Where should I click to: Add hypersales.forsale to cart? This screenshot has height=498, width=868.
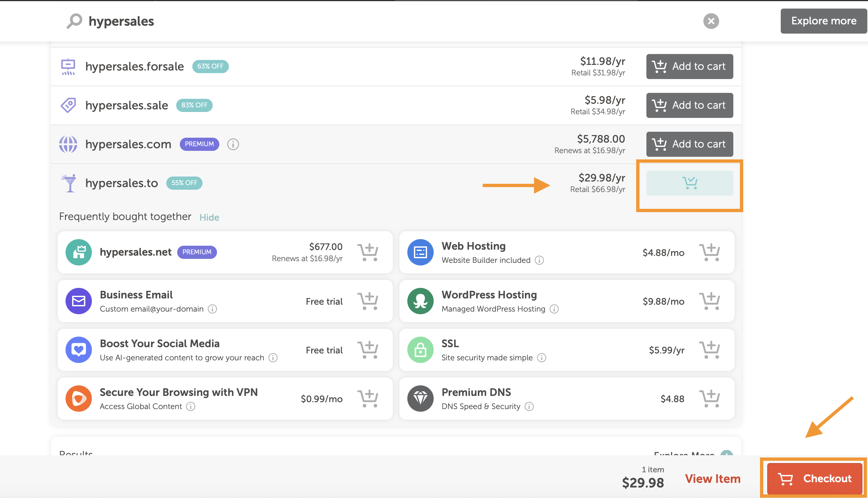pyautogui.click(x=689, y=66)
